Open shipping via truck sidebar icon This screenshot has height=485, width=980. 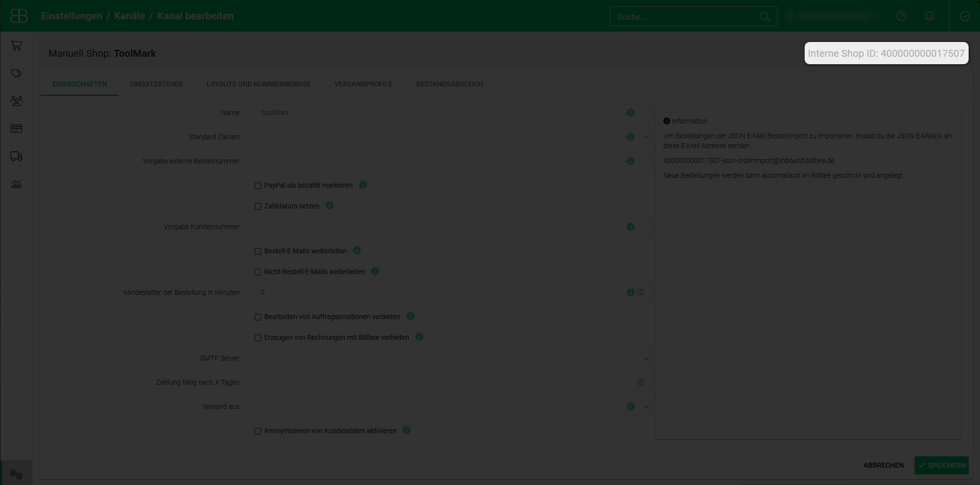point(16,156)
